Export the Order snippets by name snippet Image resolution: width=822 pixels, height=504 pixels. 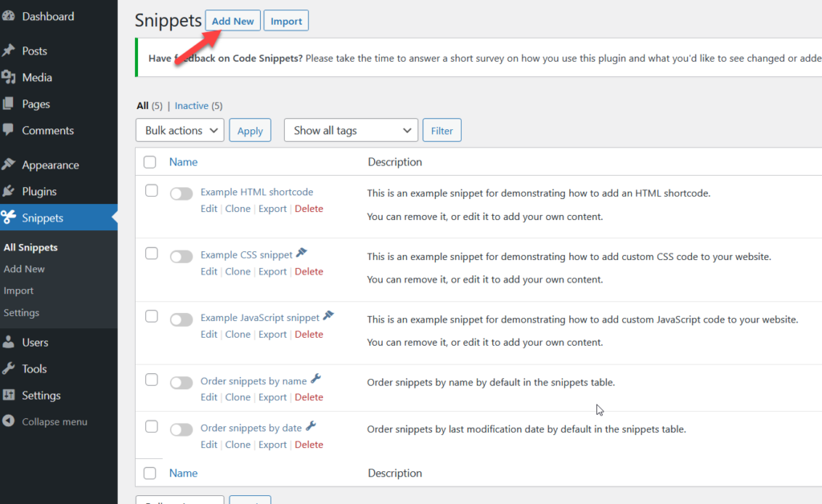tap(273, 397)
